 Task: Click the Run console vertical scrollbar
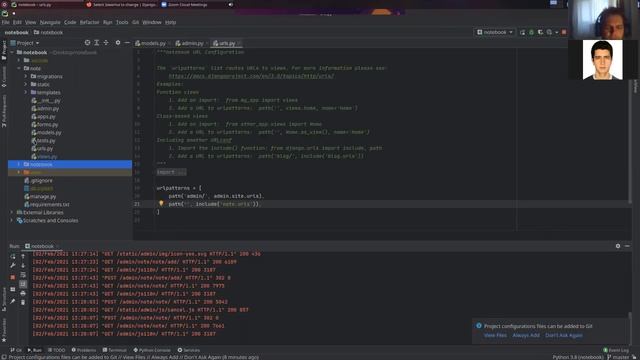(630, 315)
